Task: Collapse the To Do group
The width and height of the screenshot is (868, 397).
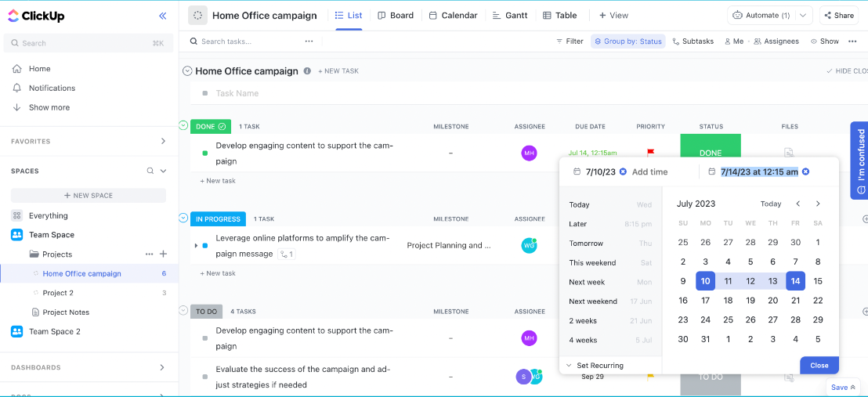Action: click(183, 311)
